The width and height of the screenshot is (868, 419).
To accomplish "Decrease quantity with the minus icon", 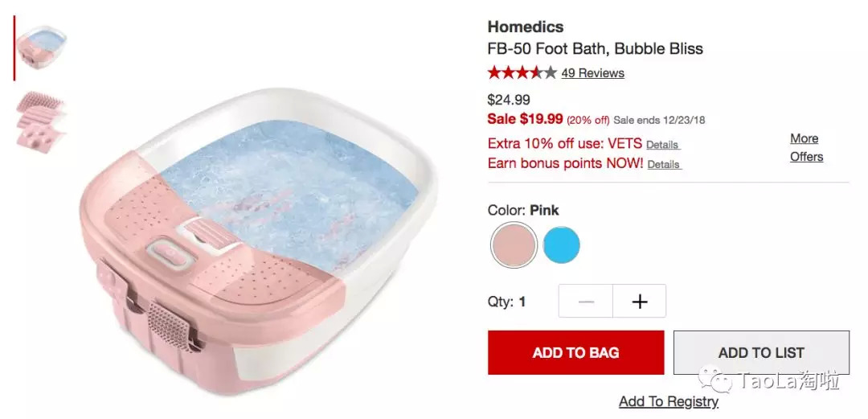I will click(x=586, y=301).
